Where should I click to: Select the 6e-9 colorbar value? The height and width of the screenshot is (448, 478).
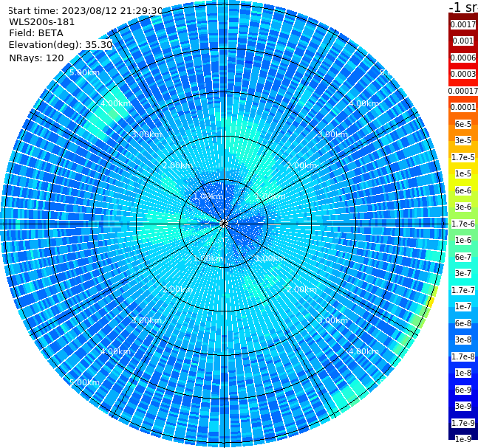[463, 390]
